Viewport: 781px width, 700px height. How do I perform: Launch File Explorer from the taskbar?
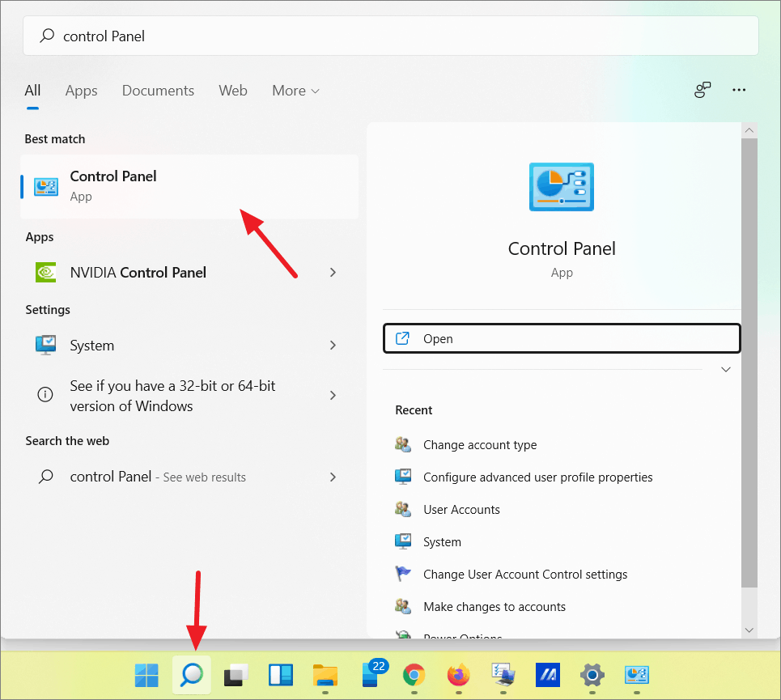click(x=325, y=675)
